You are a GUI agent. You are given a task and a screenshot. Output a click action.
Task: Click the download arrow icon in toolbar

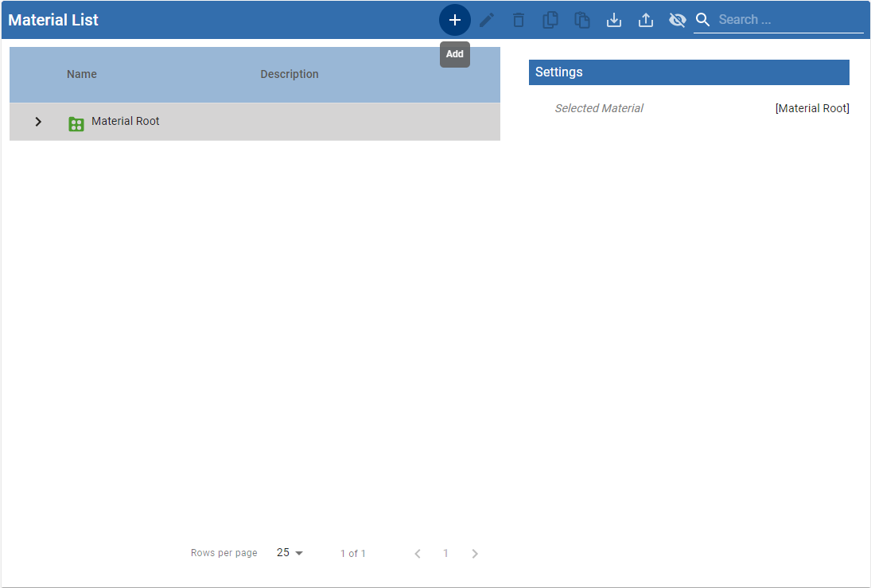[x=614, y=20]
